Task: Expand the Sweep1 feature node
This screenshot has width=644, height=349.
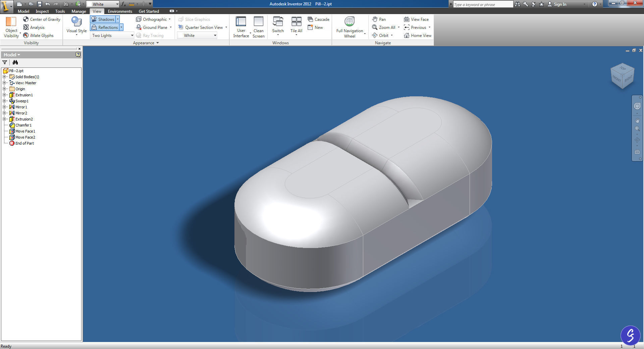Action: coord(4,101)
